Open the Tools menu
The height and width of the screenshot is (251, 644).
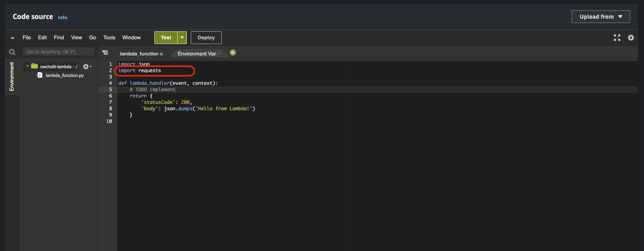109,38
